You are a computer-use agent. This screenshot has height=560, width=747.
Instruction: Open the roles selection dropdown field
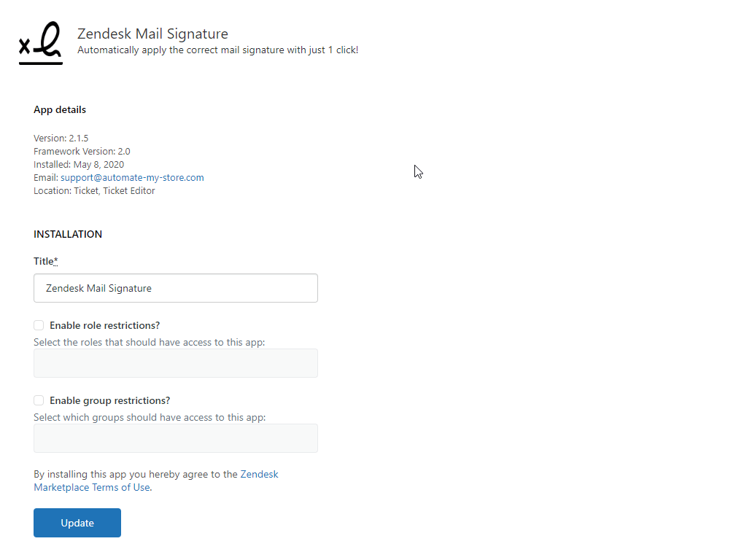click(176, 363)
